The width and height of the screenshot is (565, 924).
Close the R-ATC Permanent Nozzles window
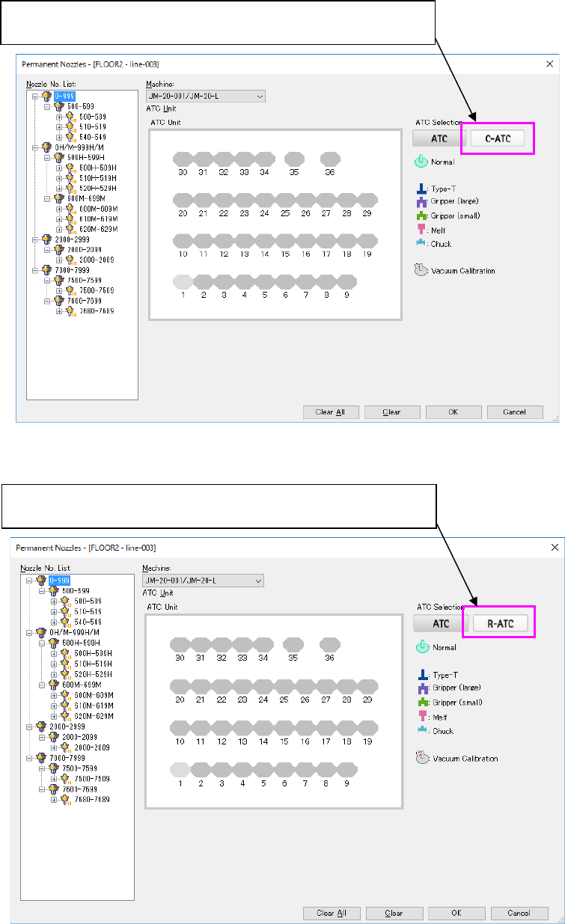click(553, 548)
